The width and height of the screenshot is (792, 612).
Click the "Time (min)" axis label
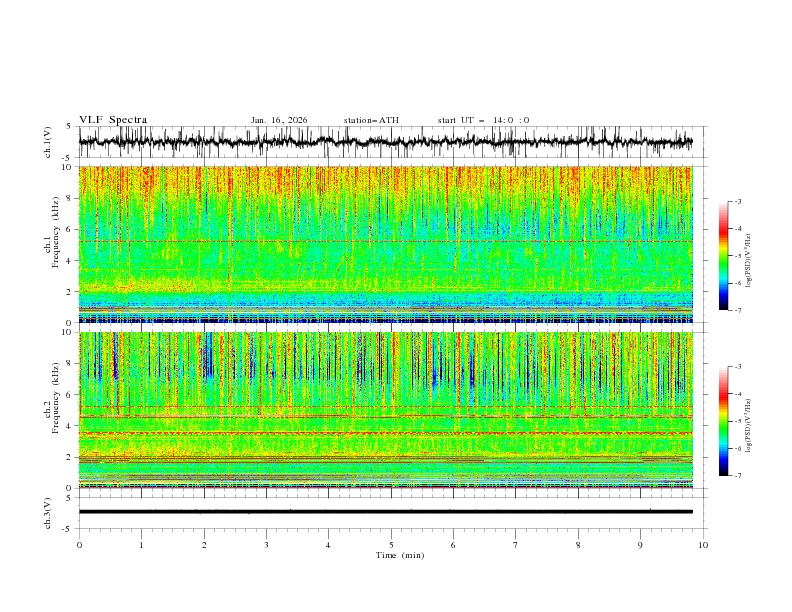(400, 555)
